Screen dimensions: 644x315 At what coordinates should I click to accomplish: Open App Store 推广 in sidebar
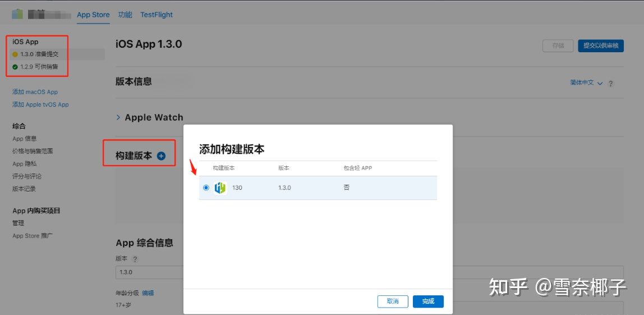point(33,236)
